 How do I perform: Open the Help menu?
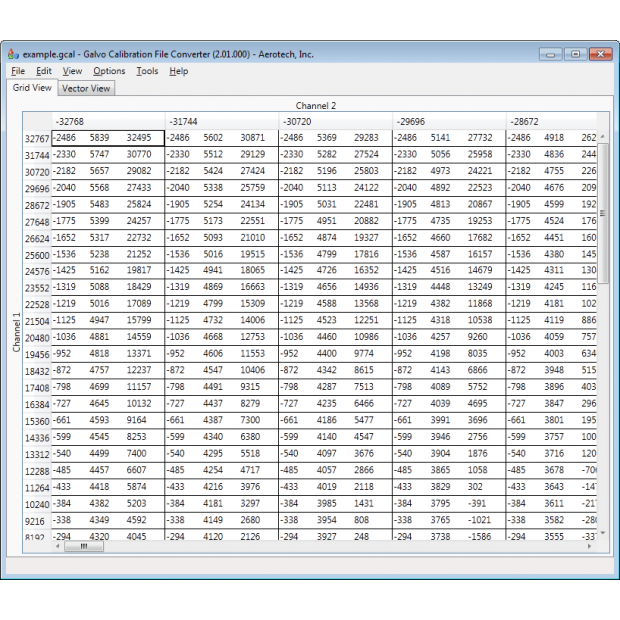pyautogui.click(x=178, y=71)
